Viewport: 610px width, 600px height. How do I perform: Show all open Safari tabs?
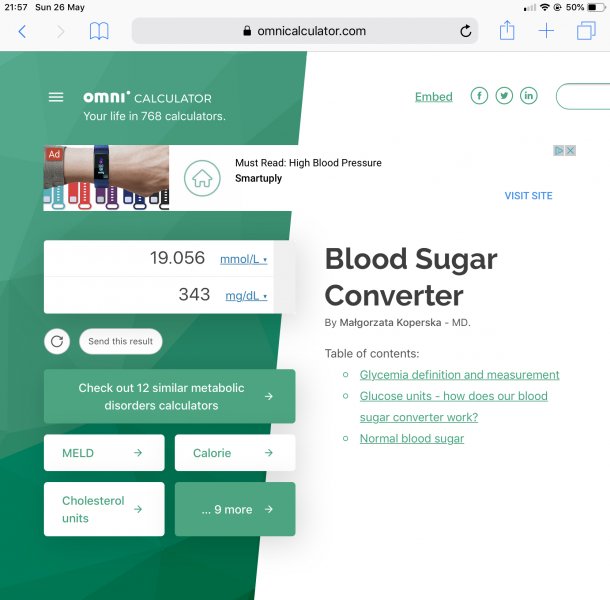pyautogui.click(x=586, y=31)
